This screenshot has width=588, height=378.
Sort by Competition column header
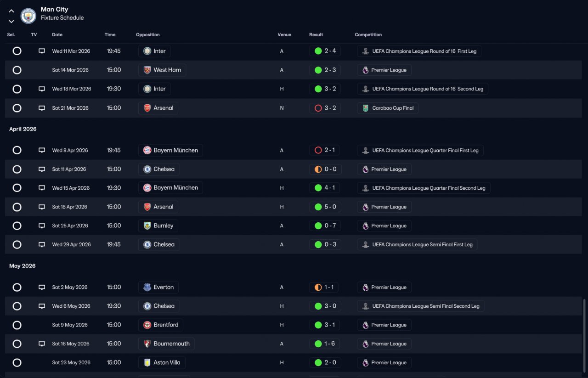click(368, 34)
